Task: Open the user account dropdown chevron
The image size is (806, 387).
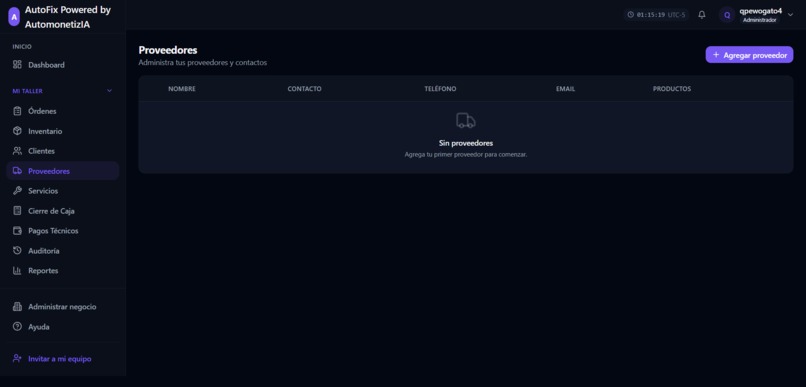Action: point(791,15)
